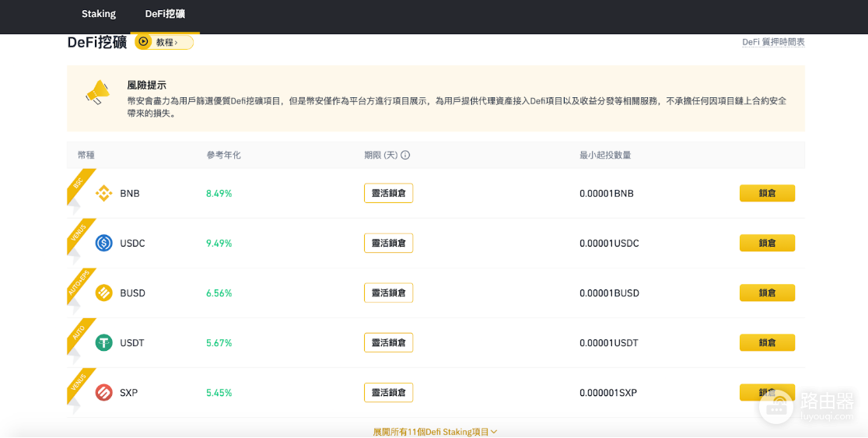This screenshot has height=438, width=868.
Task: Click the SXP coin icon
Action: tap(103, 393)
